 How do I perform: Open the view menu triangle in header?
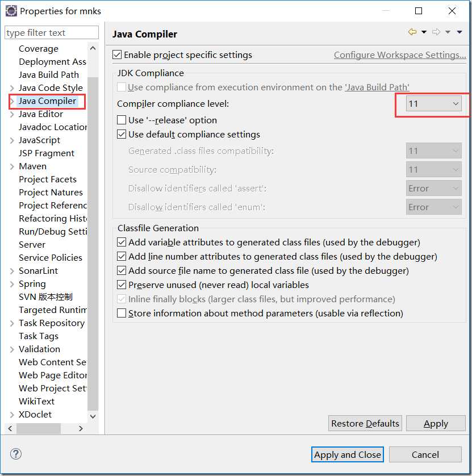pos(460,32)
